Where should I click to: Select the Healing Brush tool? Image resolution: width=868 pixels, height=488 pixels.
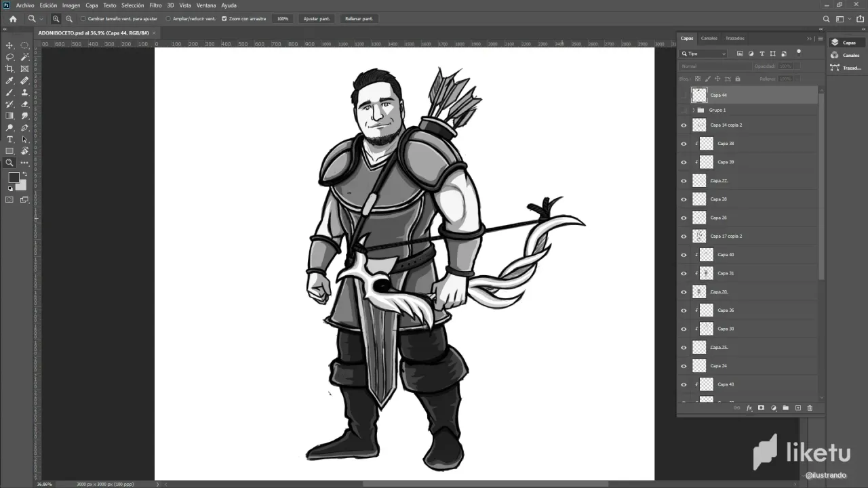(24, 81)
